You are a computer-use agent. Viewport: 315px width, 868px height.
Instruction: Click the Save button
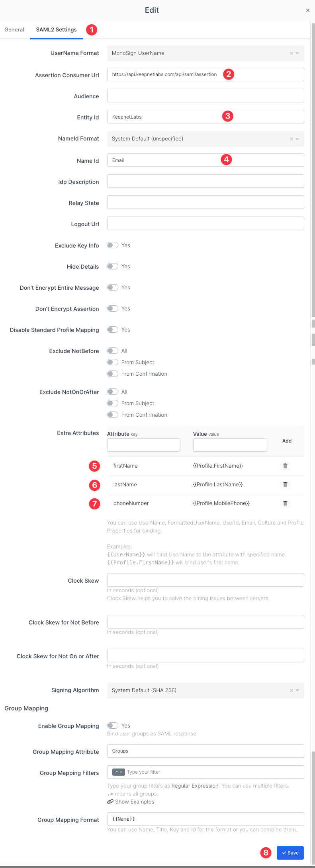(x=290, y=853)
